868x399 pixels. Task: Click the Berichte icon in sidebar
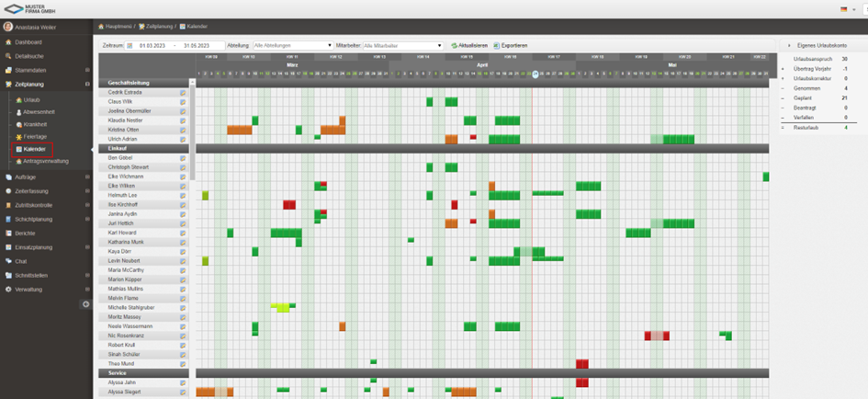click(8, 234)
